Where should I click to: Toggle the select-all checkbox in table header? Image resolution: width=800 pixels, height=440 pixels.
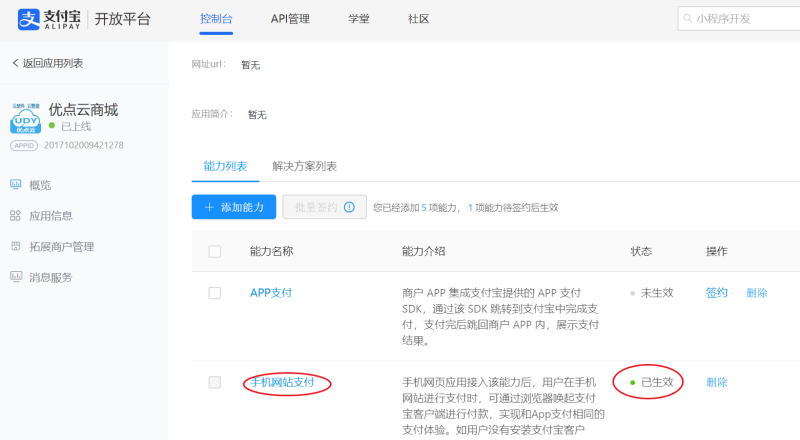[215, 251]
